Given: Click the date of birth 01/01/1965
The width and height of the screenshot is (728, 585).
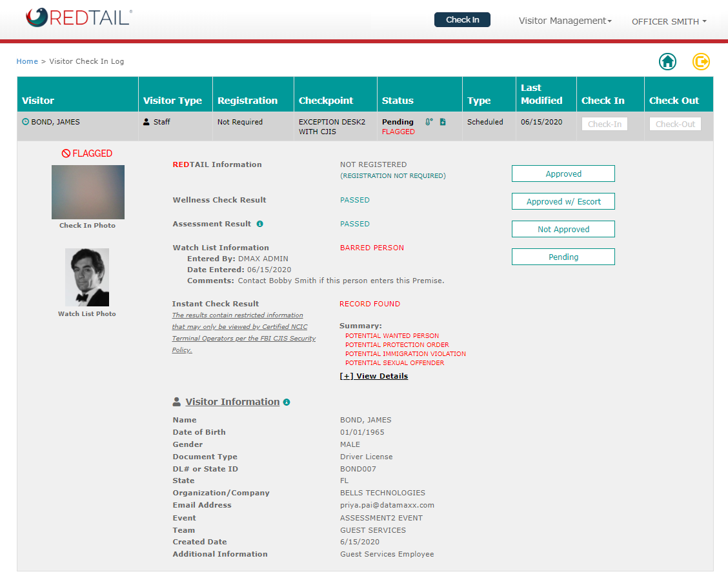Looking at the screenshot, I should (362, 432).
